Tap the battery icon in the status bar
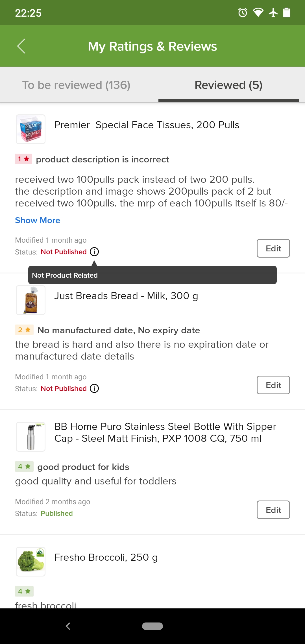Screen dimensions: 305x644 click(287, 12)
